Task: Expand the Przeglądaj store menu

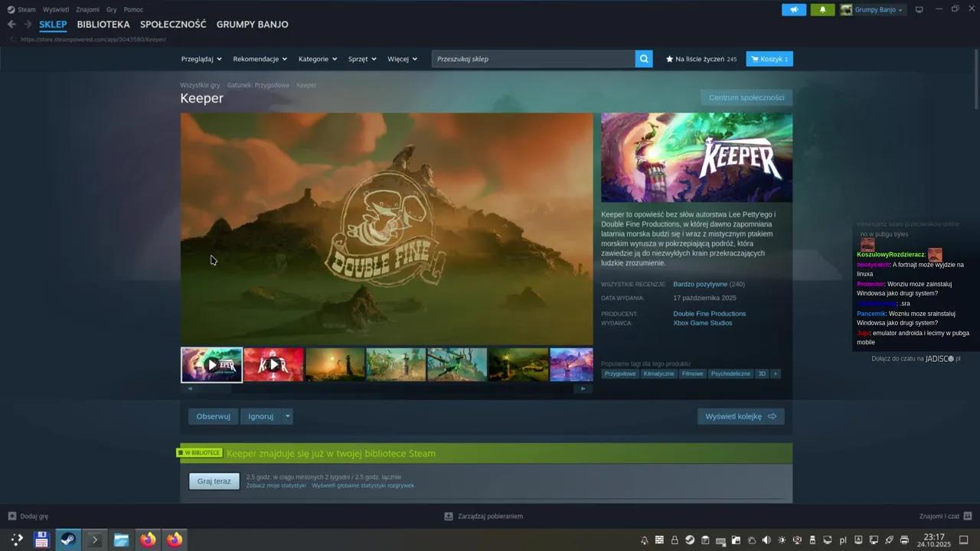Action: coord(201,59)
